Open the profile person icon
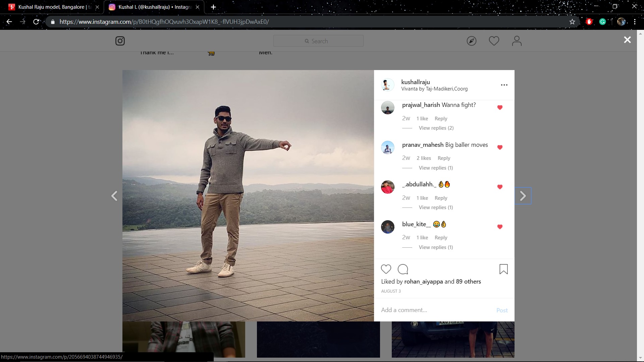The image size is (644, 362). 517,41
